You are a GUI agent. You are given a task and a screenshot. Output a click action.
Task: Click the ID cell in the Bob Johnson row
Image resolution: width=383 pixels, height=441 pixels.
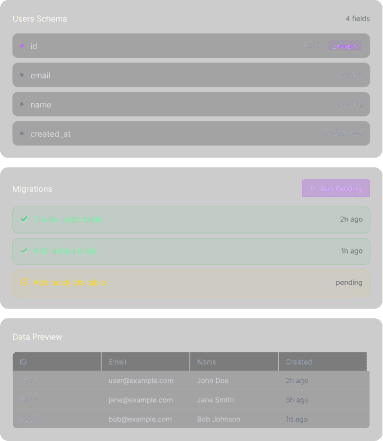(28, 419)
